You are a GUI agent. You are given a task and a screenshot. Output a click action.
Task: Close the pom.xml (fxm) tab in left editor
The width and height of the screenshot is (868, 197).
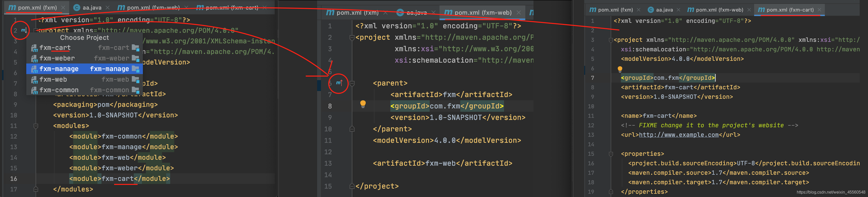coord(63,7)
